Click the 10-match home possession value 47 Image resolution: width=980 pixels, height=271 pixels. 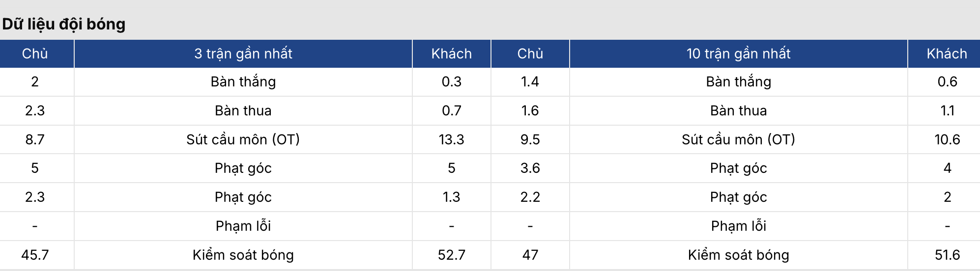530,255
